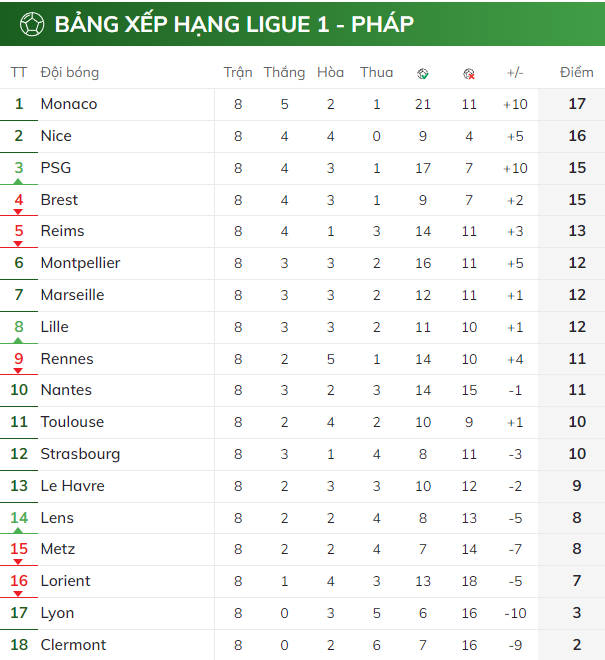Screen dimensions: 605x660
Task: Click the red down arrow under Rennes rank
Action: [x=18, y=371]
